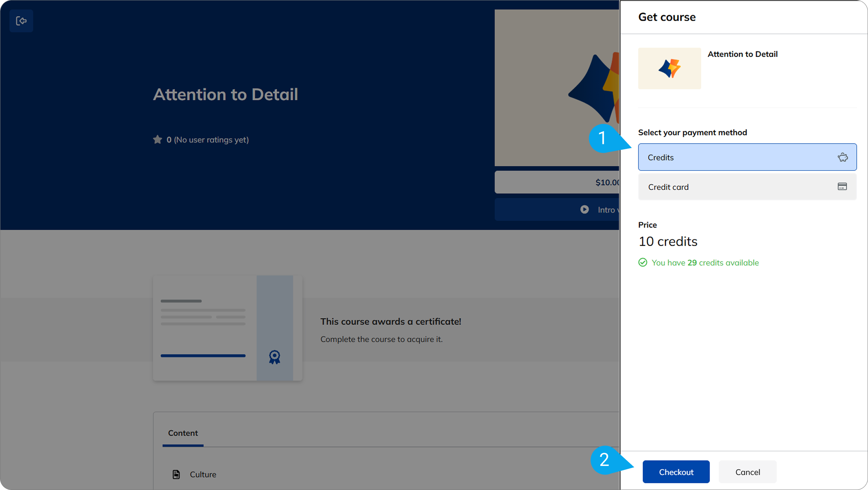Click the piggy bank icon in Credits
Screen dimensions: 868x490
pyautogui.click(x=843, y=157)
